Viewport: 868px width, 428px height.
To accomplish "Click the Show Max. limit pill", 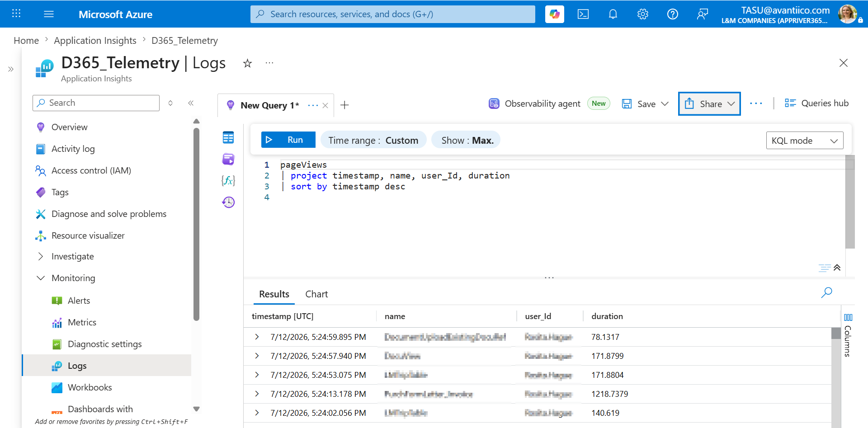I will [466, 140].
